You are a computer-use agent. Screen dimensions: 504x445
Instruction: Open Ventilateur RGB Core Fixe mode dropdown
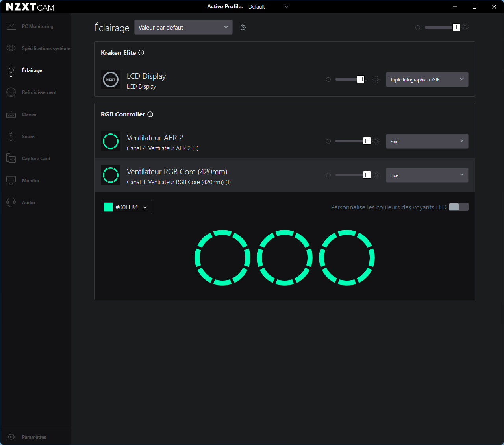click(427, 175)
